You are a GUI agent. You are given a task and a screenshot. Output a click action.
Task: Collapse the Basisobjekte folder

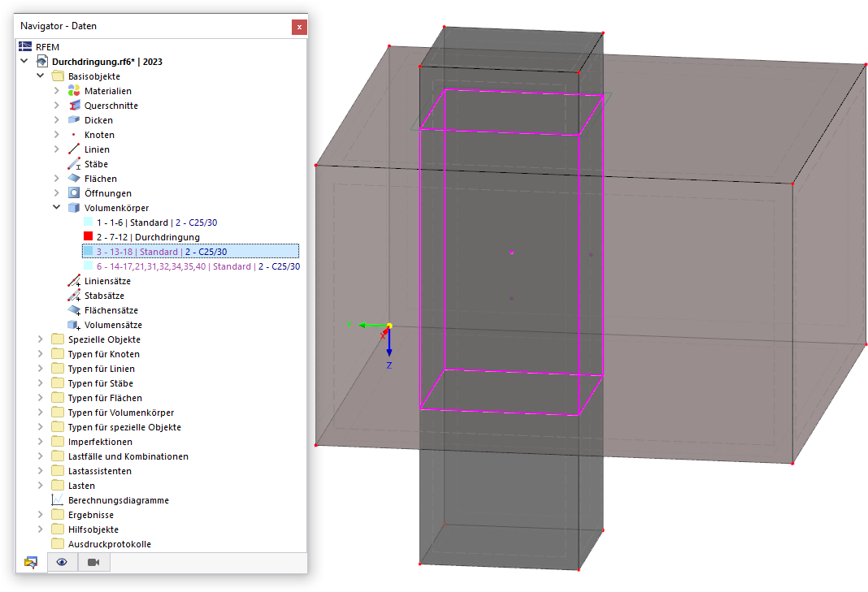tap(41, 76)
